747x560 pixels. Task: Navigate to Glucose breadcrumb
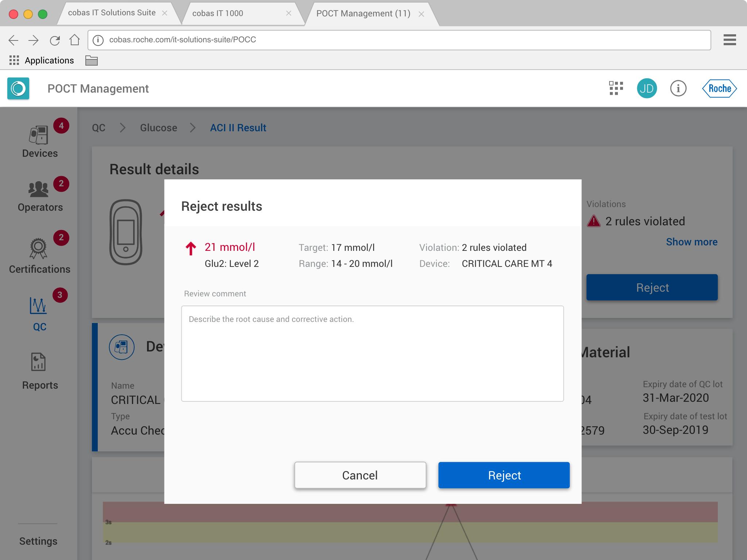point(158,128)
